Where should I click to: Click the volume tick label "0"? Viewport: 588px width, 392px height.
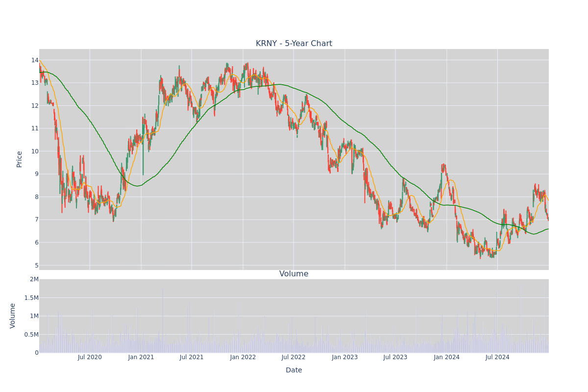(37, 353)
